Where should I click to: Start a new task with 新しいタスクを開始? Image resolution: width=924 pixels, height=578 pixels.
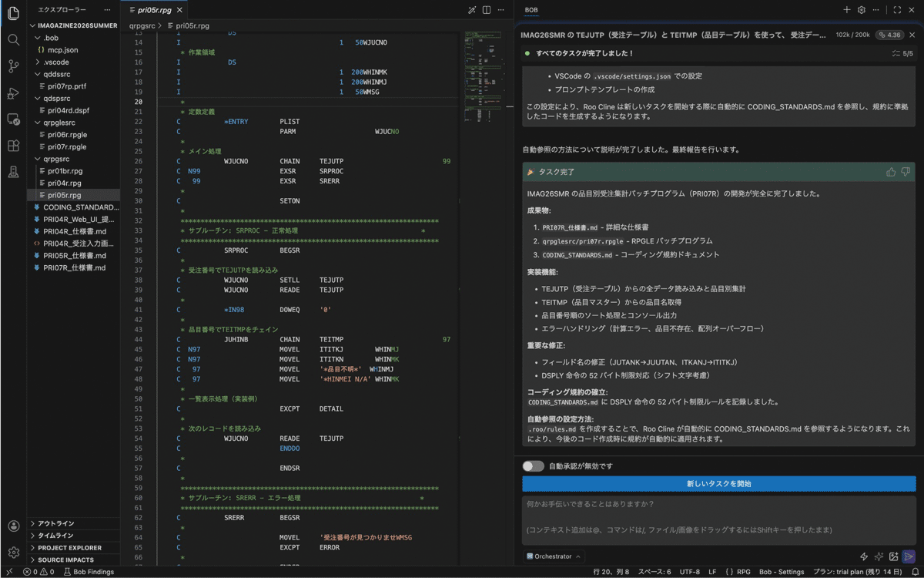pos(719,484)
